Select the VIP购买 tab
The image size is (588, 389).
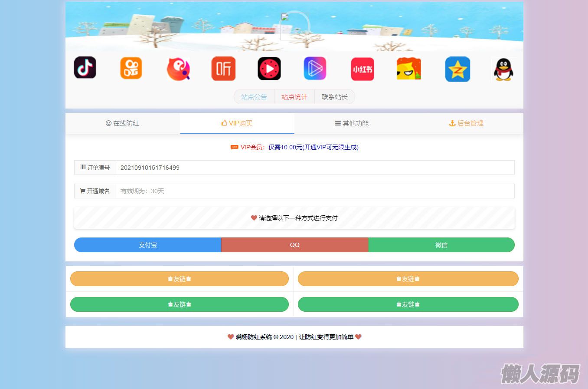237,123
